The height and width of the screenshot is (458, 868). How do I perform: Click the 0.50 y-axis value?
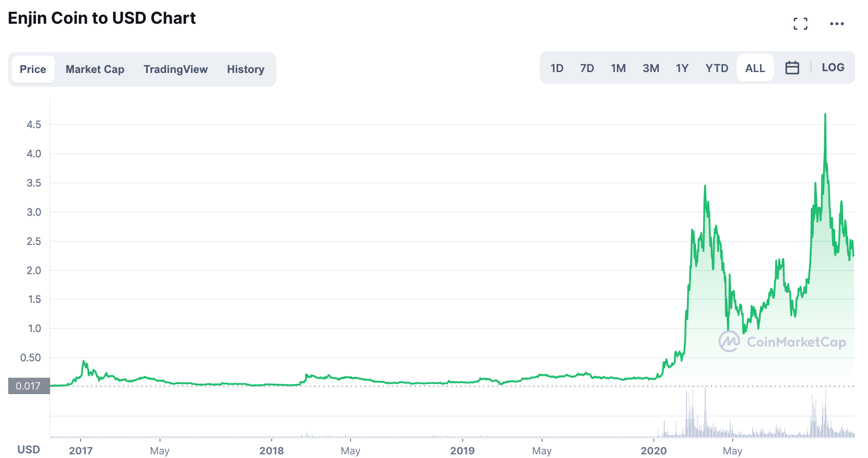pos(31,358)
